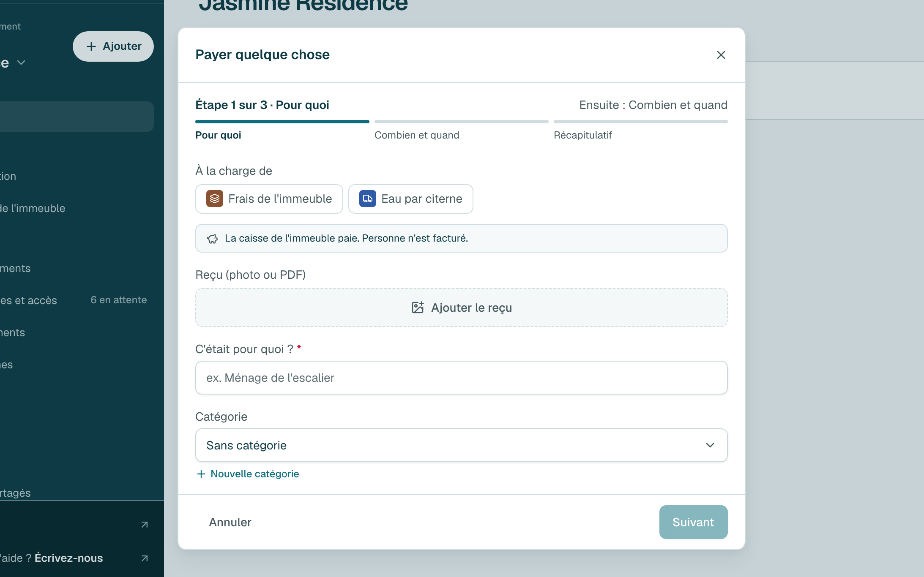Click the Nouvelle catégorie link
This screenshot has width=924, height=577.
tap(248, 474)
